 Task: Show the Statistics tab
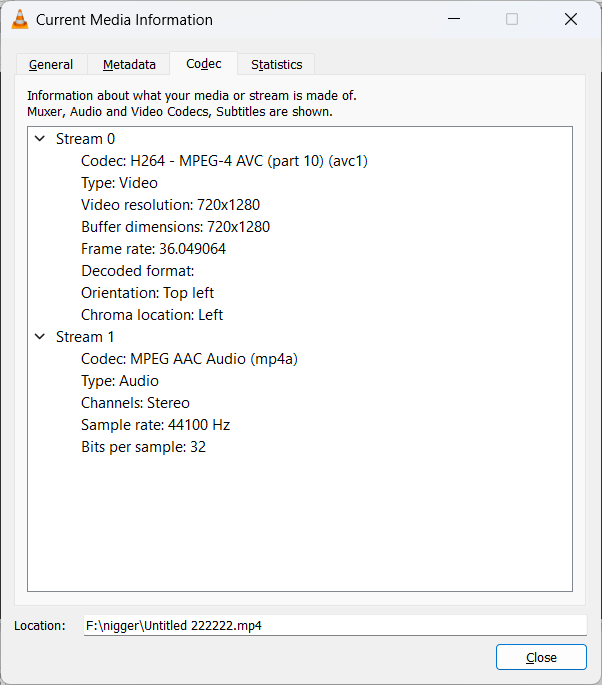(x=276, y=65)
